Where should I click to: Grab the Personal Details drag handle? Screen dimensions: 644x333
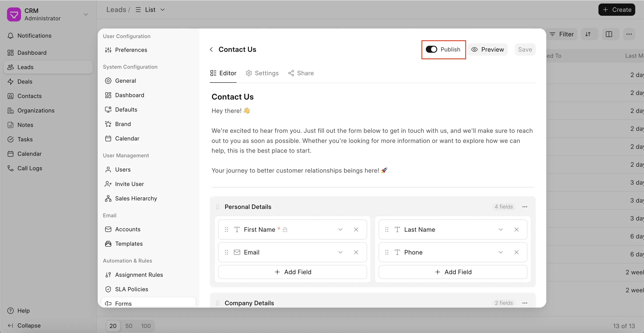[x=218, y=207]
